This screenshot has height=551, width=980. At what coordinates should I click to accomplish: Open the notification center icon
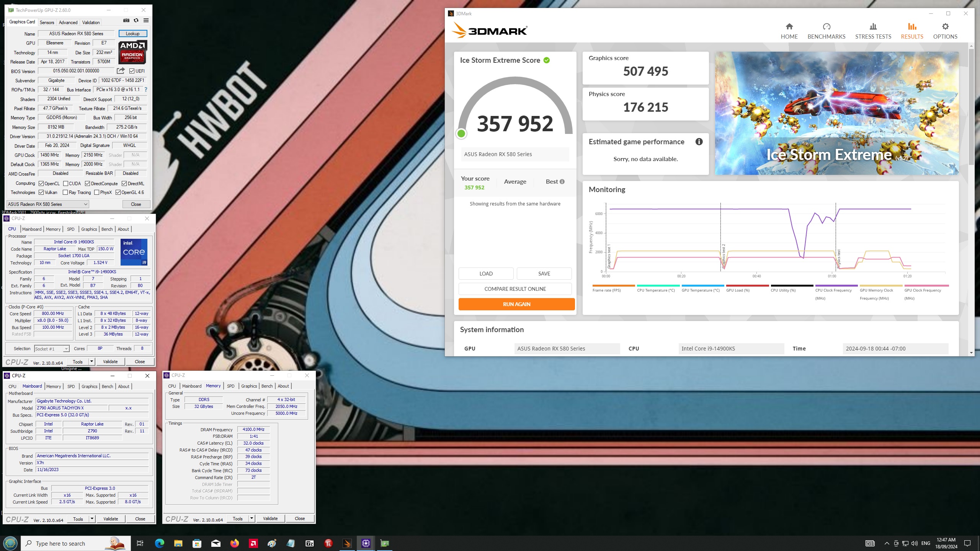[967, 543]
